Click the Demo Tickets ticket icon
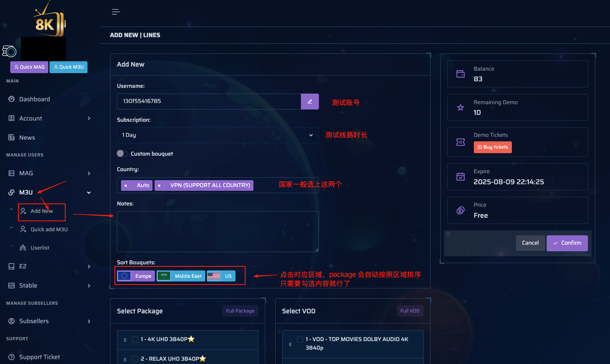The height and width of the screenshot is (364, 610). [x=460, y=142]
